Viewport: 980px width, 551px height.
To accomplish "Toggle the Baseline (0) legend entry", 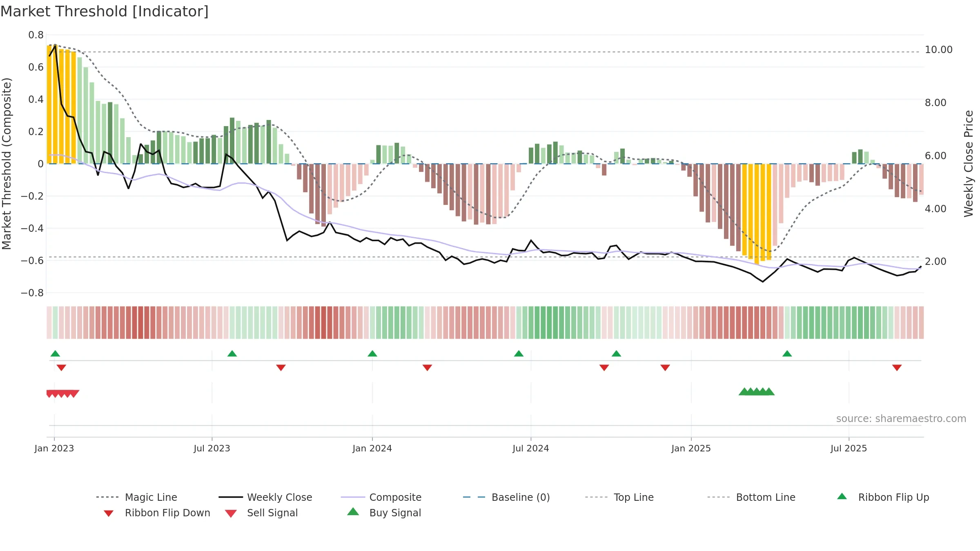I will point(506,497).
